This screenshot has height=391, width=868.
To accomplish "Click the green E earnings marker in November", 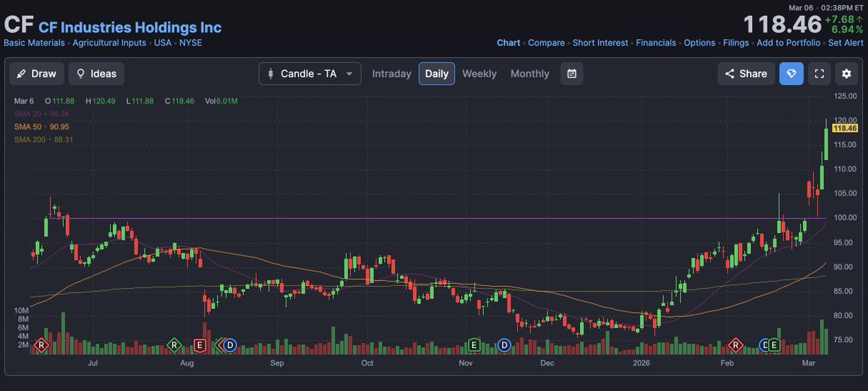I will [x=475, y=345].
